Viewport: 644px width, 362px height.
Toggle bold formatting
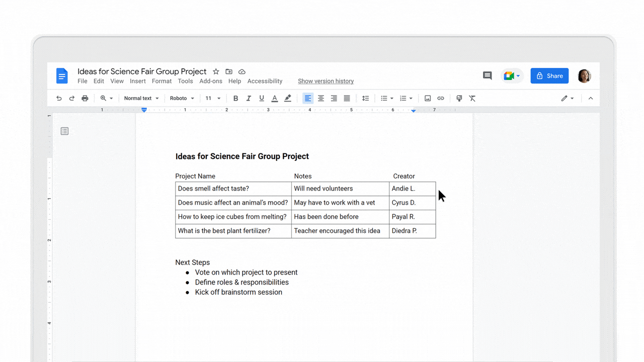[235, 98]
